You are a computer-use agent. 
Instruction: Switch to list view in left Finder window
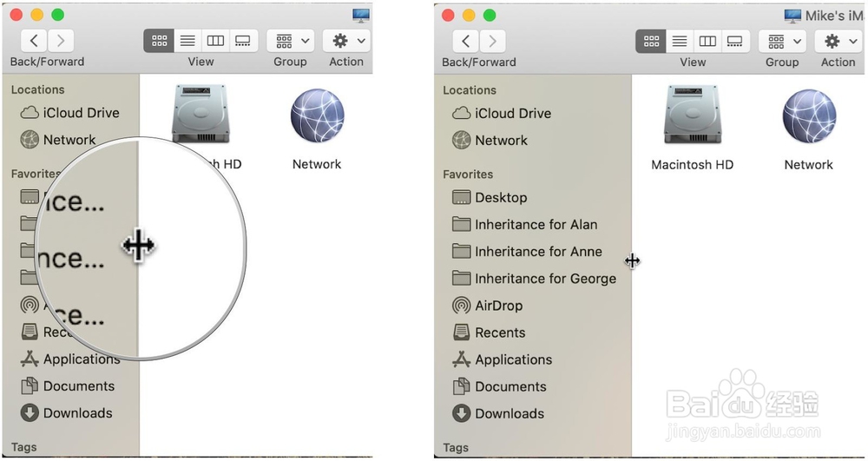187,41
